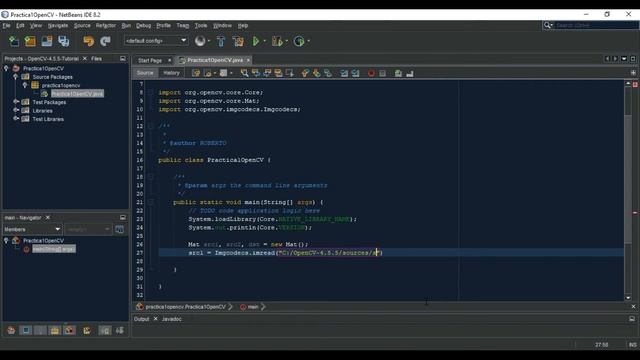Image resolution: width=640 pixels, height=360 pixels.
Task: Click the Build Project hammer icon
Action: tap(221, 41)
